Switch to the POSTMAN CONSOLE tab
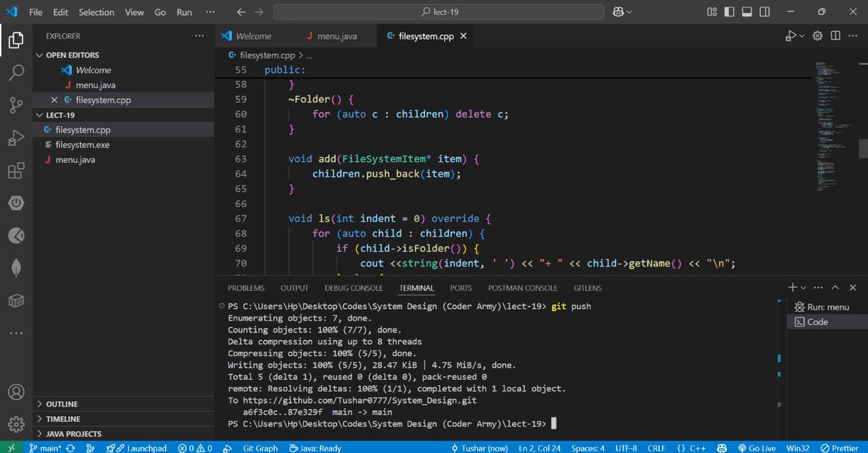Image resolution: width=868 pixels, height=453 pixels. point(523,287)
